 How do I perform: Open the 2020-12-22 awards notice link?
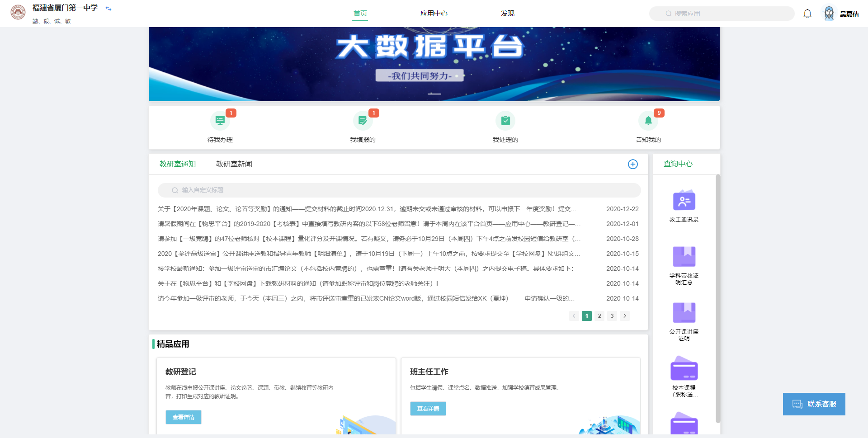[367, 209]
